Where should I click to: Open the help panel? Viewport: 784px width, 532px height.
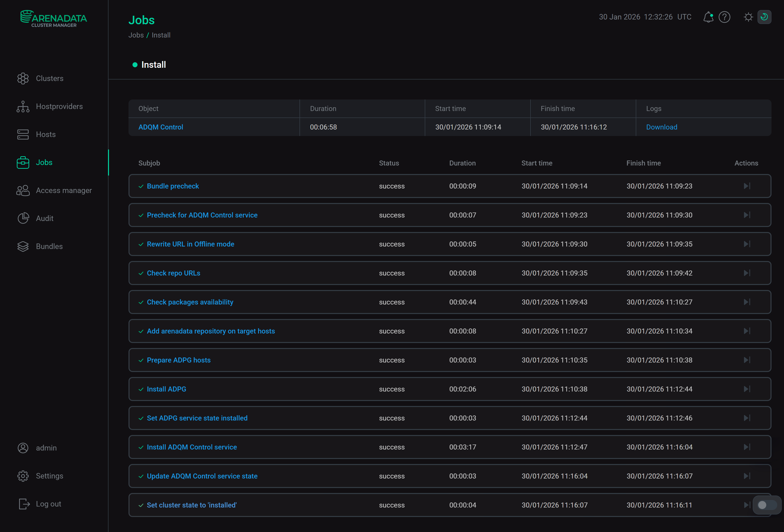point(724,17)
